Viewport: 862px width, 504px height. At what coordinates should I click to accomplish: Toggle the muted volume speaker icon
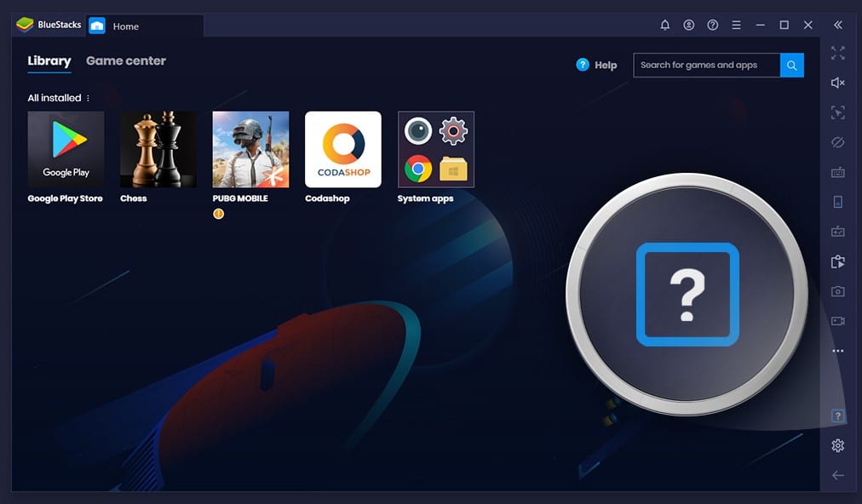838,83
